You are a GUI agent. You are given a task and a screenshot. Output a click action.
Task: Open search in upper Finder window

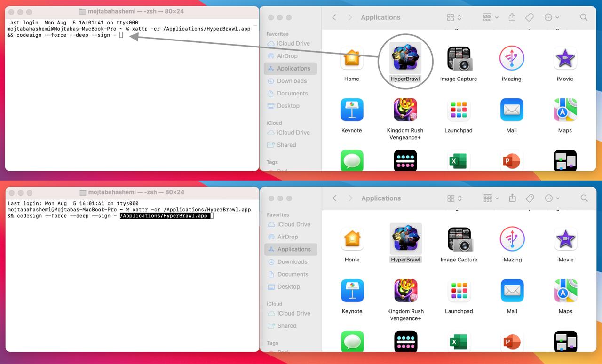(x=584, y=17)
